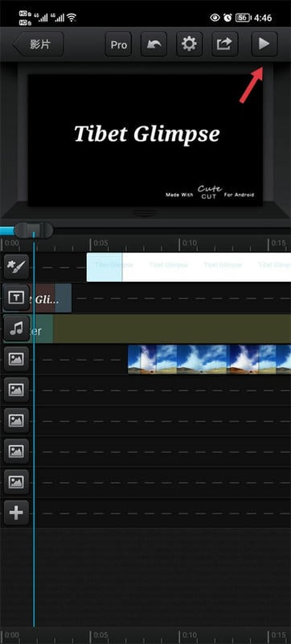Image resolution: width=291 pixels, height=644 pixels.
Task: Tap the Pro upgrade button
Action: click(118, 44)
